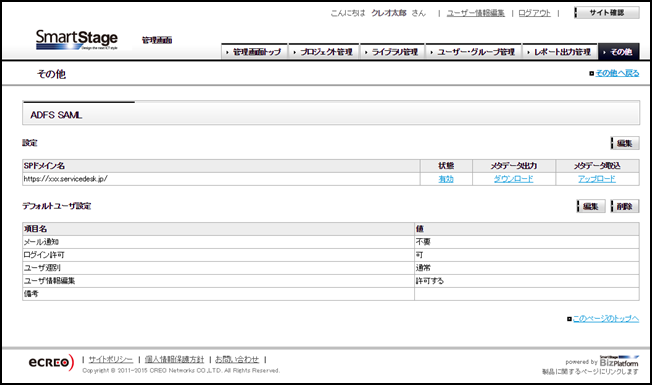
Task: Click 削除 button for デフォルトユーザ設定
Action: click(625, 206)
